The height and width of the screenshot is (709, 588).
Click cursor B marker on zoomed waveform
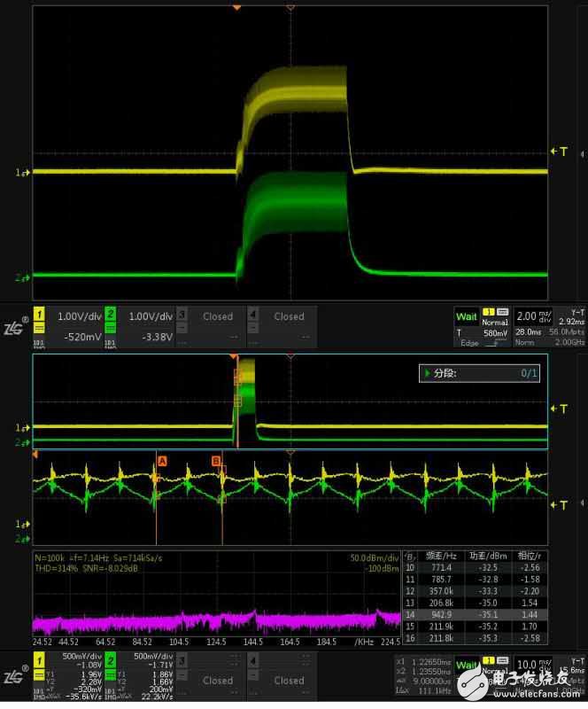[215, 461]
